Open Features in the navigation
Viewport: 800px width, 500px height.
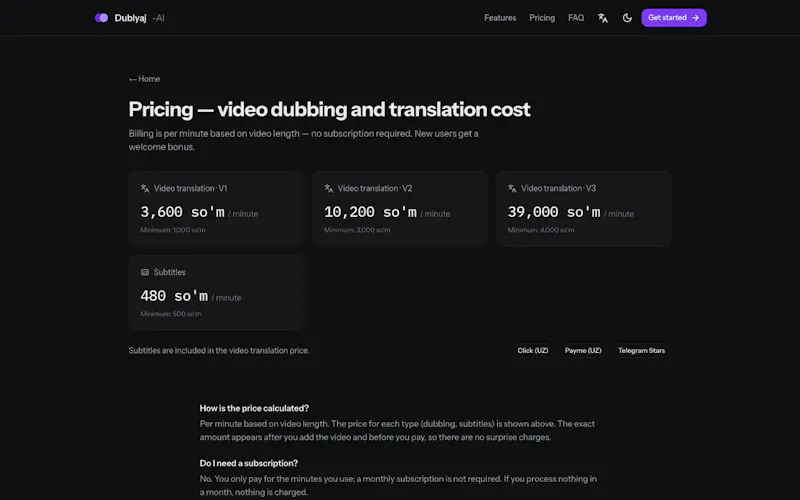(500, 18)
